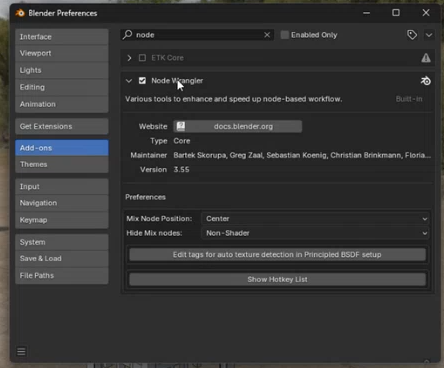Open the Mix Node Position dropdown
The width and height of the screenshot is (444, 368).
[x=315, y=219]
